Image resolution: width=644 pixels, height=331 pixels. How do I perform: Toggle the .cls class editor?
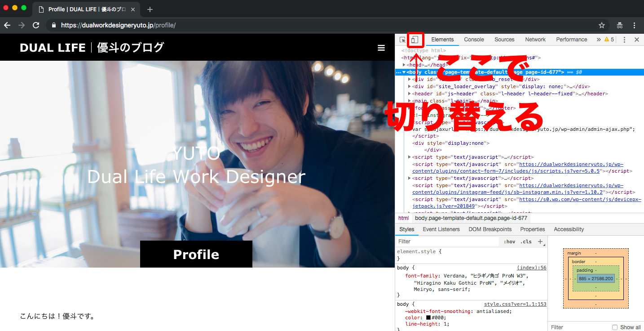click(x=526, y=242)
